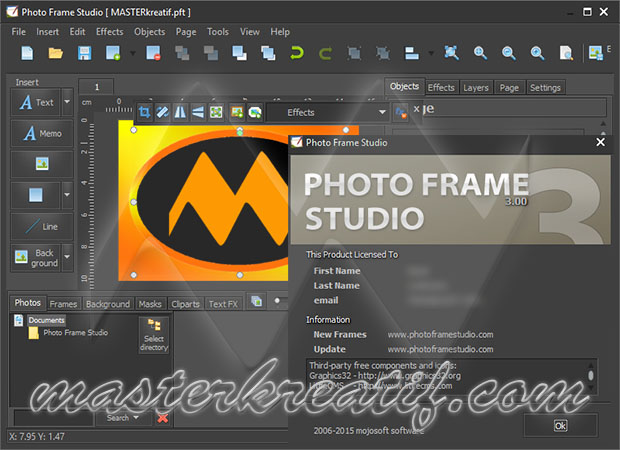
Task: Open the Objects menu
Action: pos(149,32)
